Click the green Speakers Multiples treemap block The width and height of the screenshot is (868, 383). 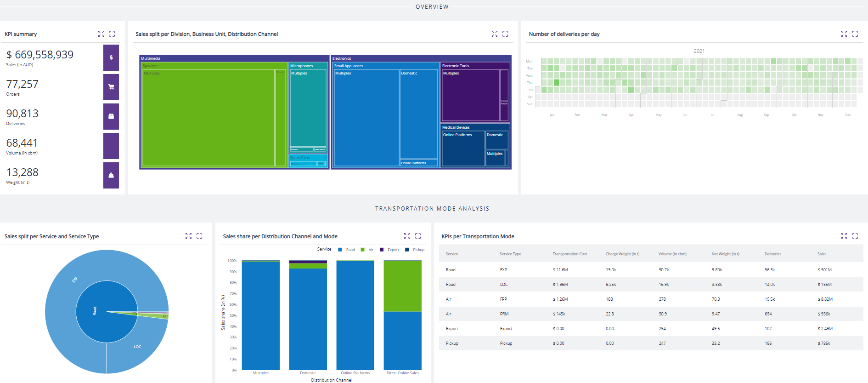pyautogui.click(x=209, y=118)
